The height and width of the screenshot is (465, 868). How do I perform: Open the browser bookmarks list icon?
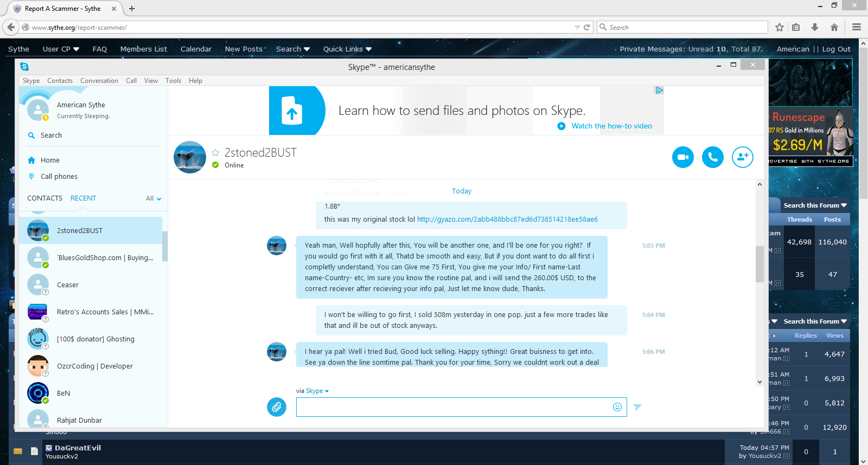(x=796, y=27)
